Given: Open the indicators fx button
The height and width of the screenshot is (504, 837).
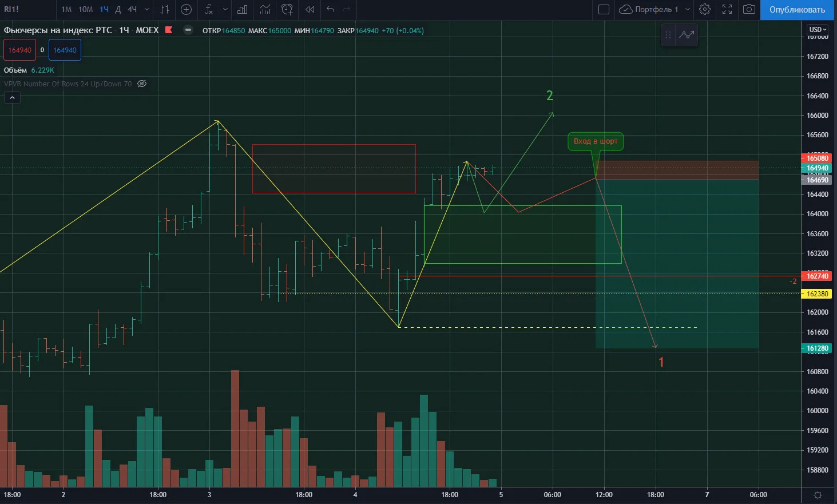Looking at the screenshot, I should click(x=209, y=9).
